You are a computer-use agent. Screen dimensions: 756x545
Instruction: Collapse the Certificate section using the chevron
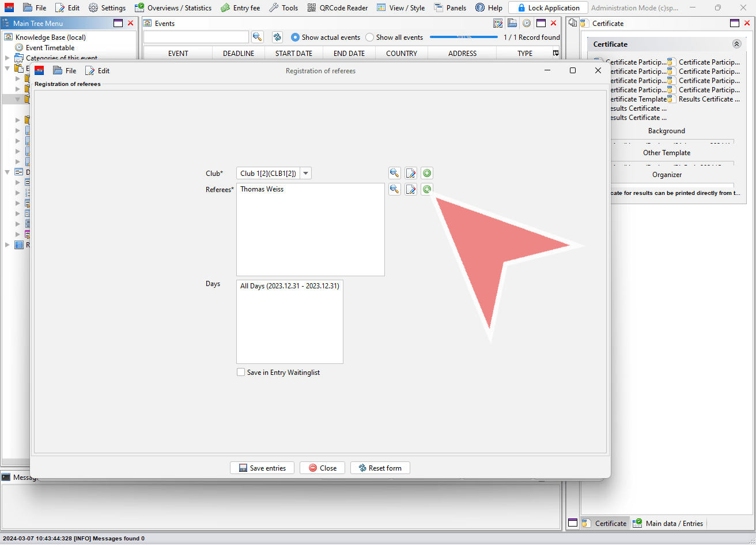(736, 44)
